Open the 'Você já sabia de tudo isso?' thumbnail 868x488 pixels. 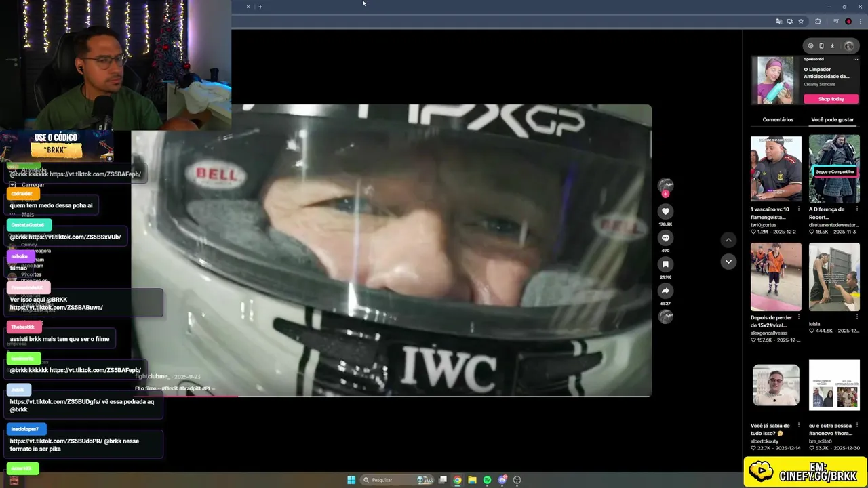[776, 385]
